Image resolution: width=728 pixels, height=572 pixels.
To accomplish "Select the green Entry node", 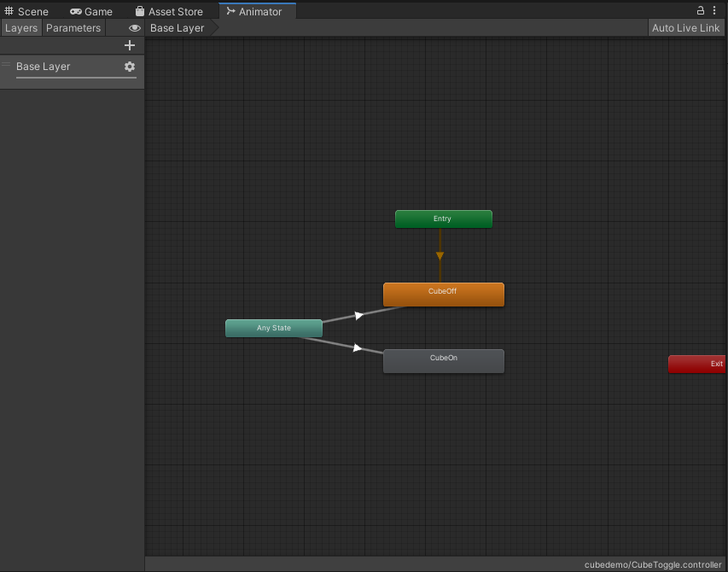I will 444,219.
